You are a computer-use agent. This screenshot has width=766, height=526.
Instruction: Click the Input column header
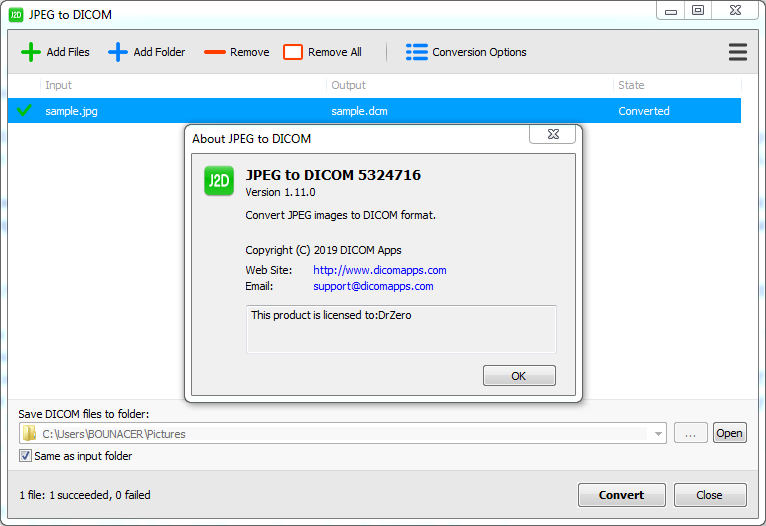click(x=59, y=85)
